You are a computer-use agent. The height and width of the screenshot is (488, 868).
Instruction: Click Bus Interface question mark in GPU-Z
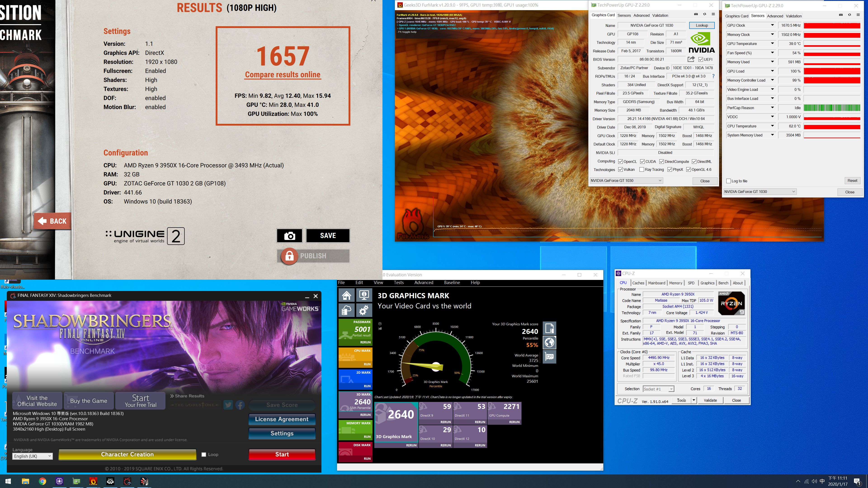tap(713, 76)
